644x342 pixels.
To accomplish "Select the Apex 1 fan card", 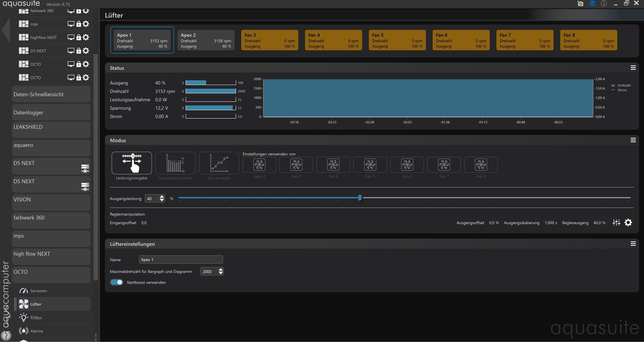I will pos(142,40).
